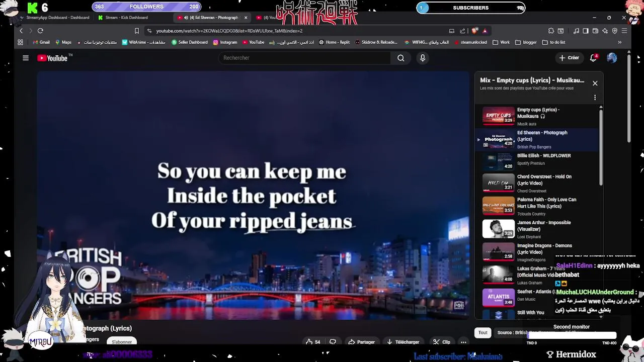The width and height of the screenshot is (644, 362).
Task: Open YouTube bookmark in bookmarks bar
Action: [x=253, y=42]
